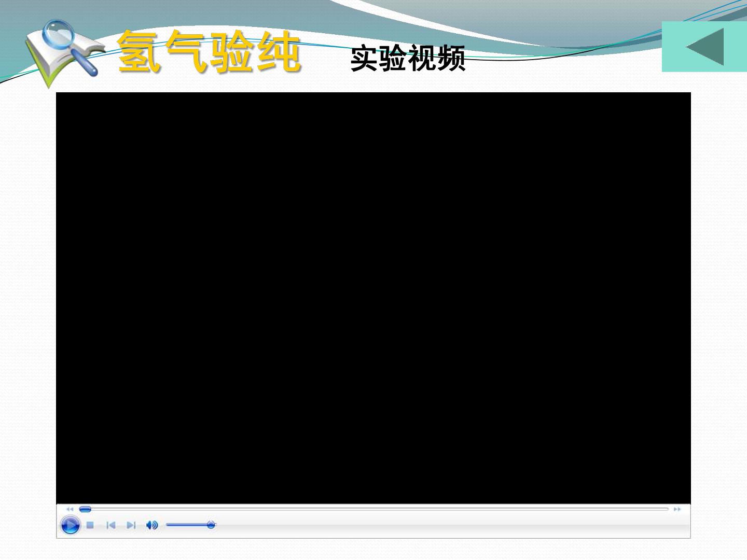The width and height of the screenshot is (747, 560).
Task: Click the magnifying glass lens icon
Action: [58, 35]
